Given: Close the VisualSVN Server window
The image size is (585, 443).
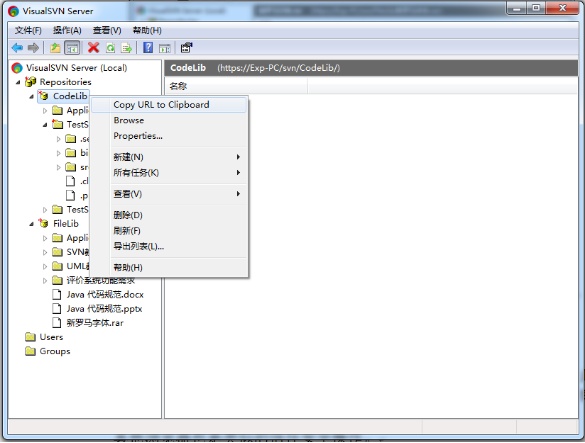Looking at the screenshot, I should [562, 8].
